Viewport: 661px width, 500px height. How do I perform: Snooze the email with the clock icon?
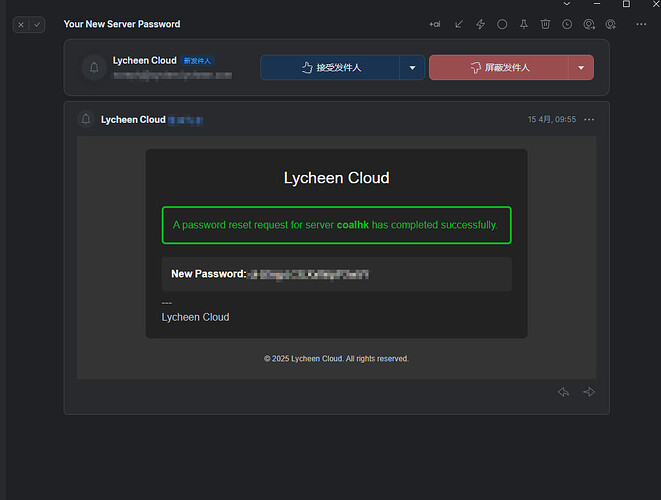point(567,24)
